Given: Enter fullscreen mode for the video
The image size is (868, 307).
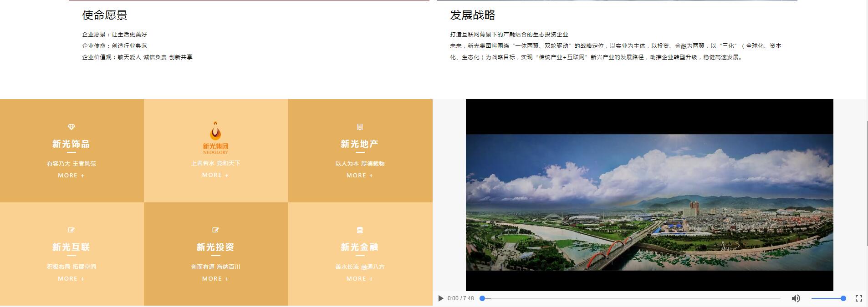Looking at the screenshot, I should point(858,298).
